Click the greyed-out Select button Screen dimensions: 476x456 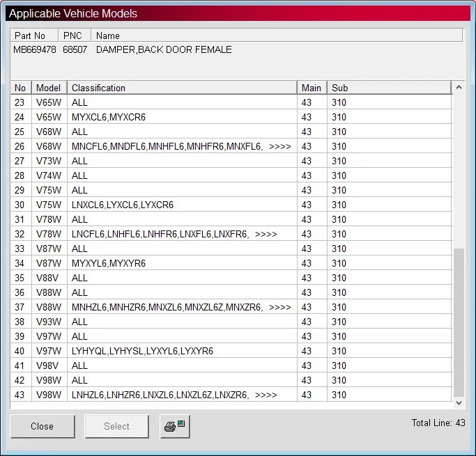click(x=116, y=426)
